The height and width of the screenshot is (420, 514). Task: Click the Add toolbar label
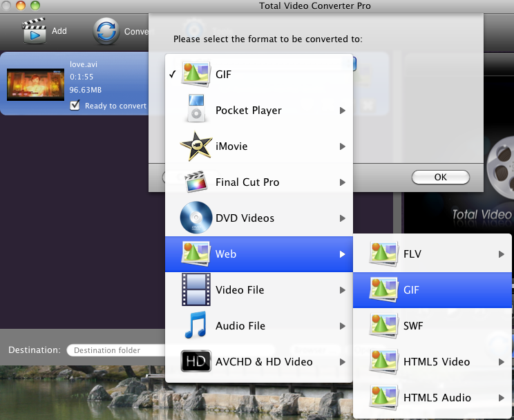[59, 31]
